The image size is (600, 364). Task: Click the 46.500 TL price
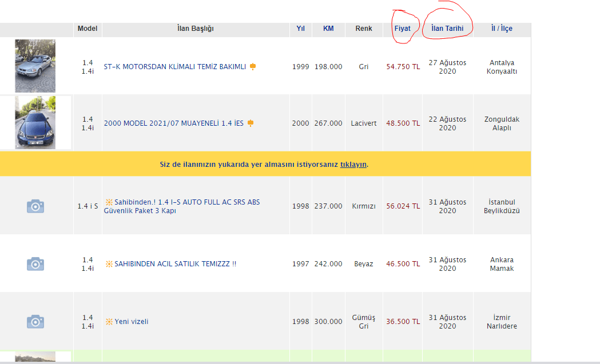coord(403,264)
